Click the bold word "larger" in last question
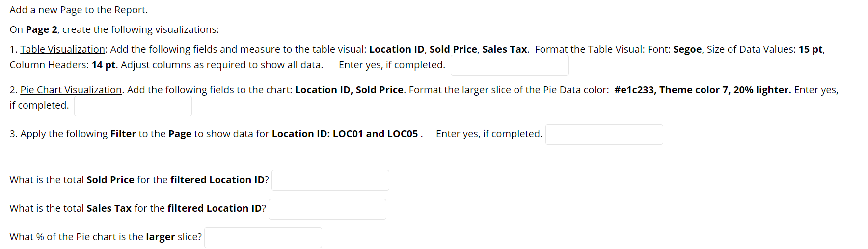This screenshot has height=249, width=868. [x=160, y=237]
